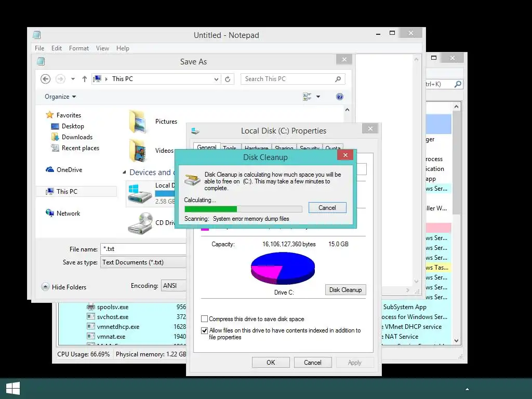Click the spoolsv.exe process icon
The height and width of the screenshot is (399, 532).
coord(90,307)
